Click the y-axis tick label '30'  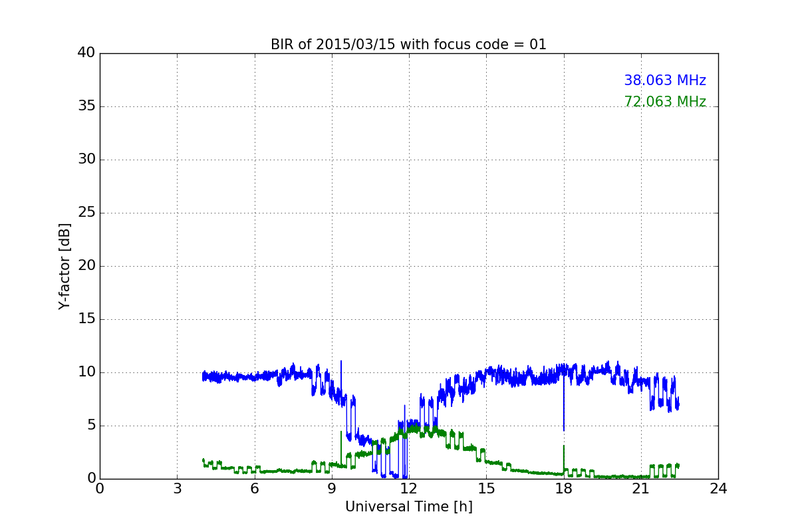(86, 160)
